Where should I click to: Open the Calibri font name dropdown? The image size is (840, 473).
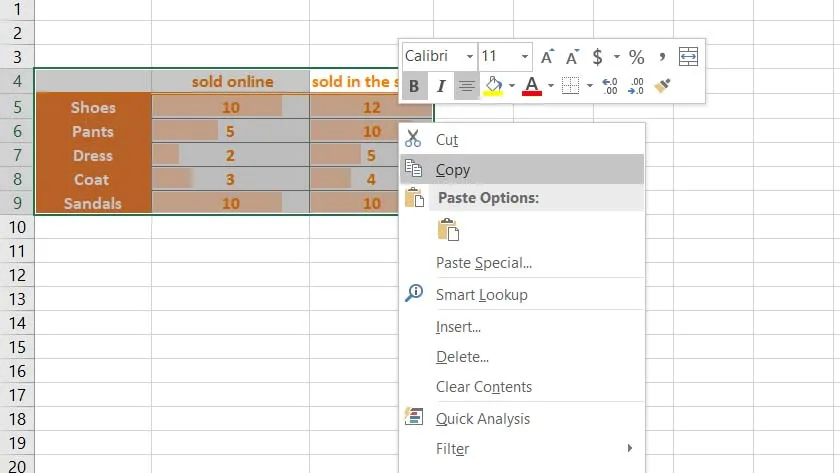(470, 56)
